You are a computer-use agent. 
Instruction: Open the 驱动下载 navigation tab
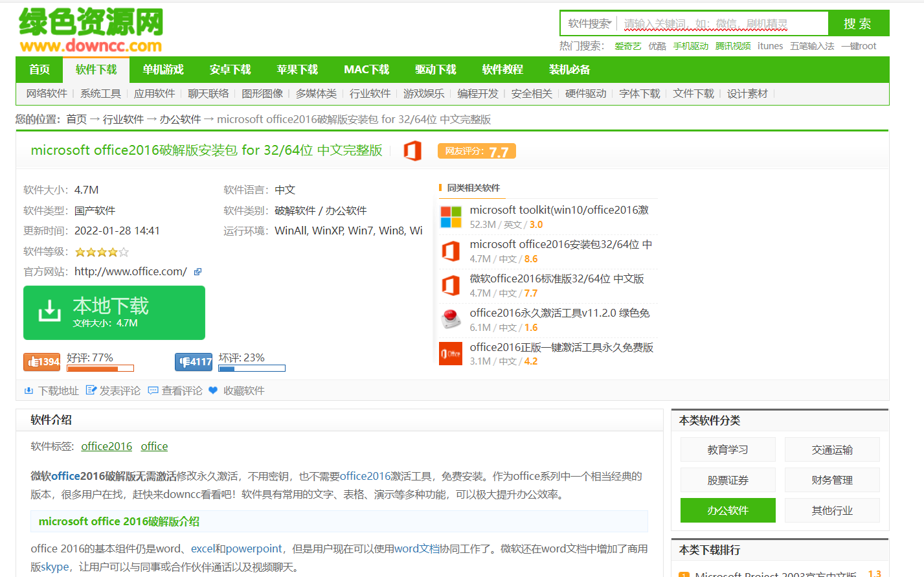tap(436, 69)
